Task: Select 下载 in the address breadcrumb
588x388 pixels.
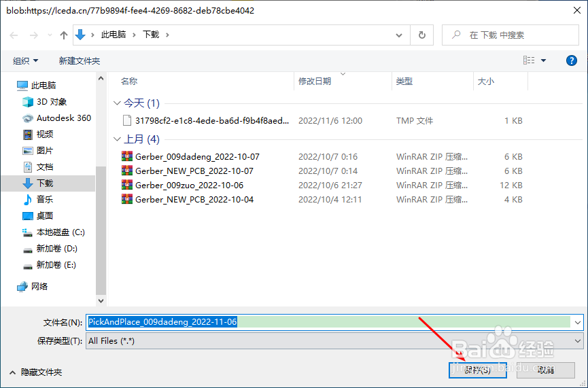Action: (151, 35)
